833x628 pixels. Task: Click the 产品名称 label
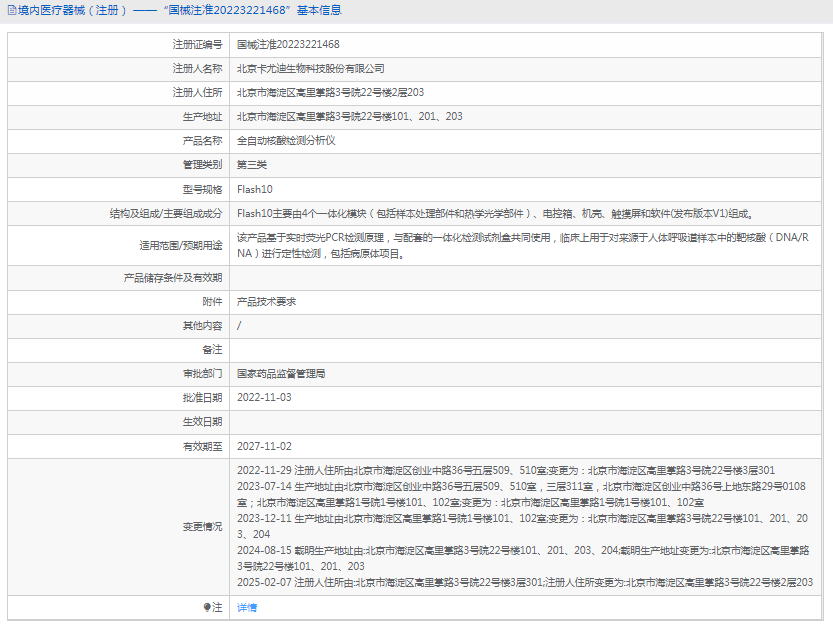tap(202, 141)
